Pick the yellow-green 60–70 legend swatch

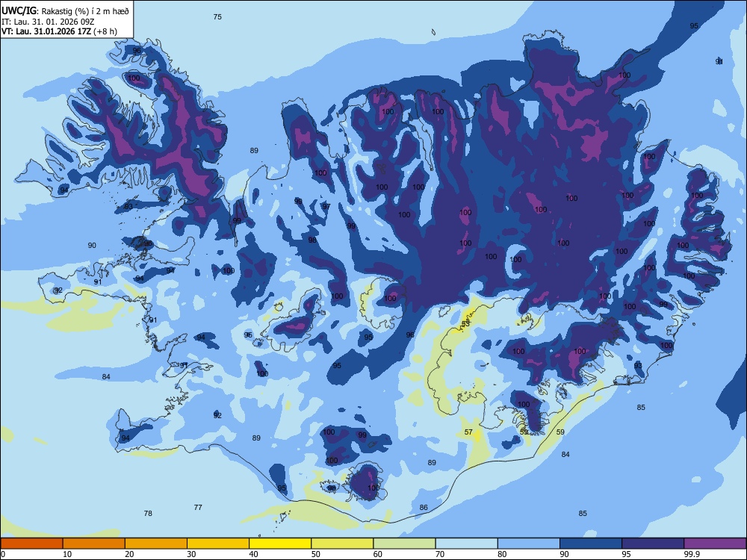pos(404,544)
